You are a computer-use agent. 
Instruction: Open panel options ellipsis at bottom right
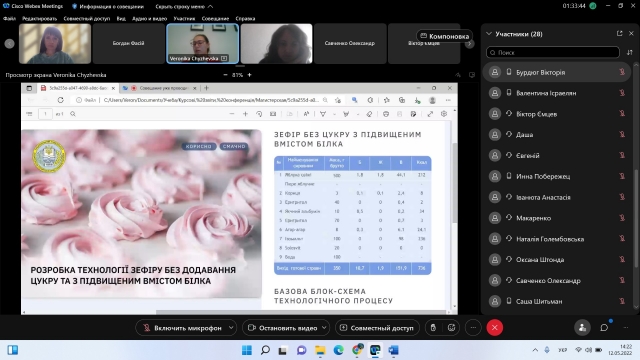(x=626, y=328)
